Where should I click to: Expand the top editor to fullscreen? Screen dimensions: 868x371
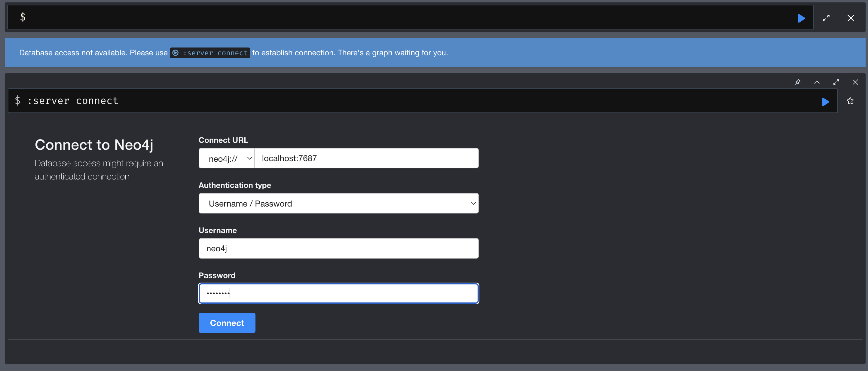click(826, 18)
